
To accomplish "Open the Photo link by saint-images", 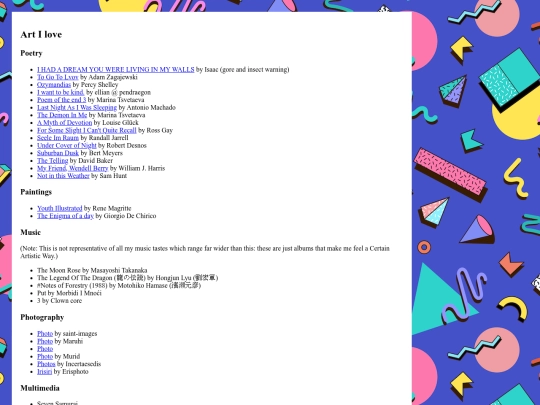I will click(45, 334).
